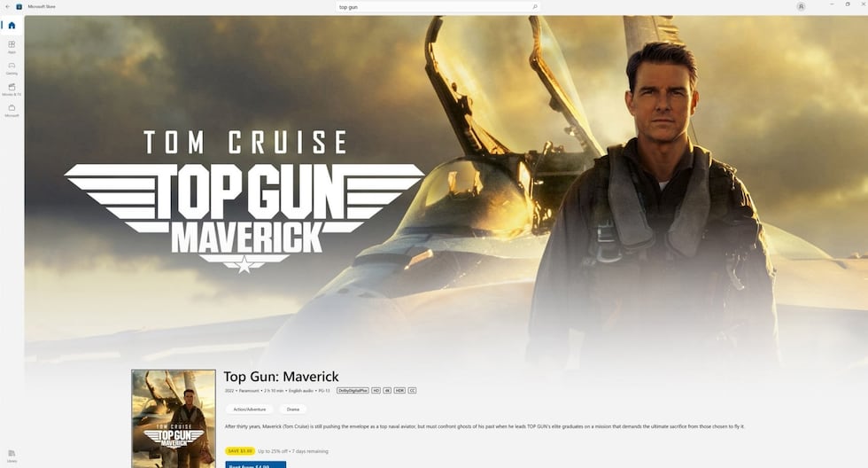Click the movie description paragraph
The image size is (868, 468).
pos(484,426)
